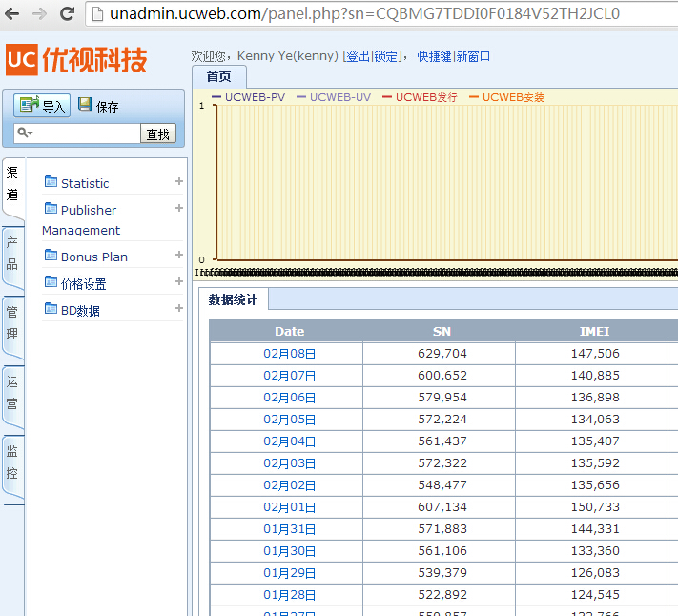Select the 数据统计 tab

point(233,299)
